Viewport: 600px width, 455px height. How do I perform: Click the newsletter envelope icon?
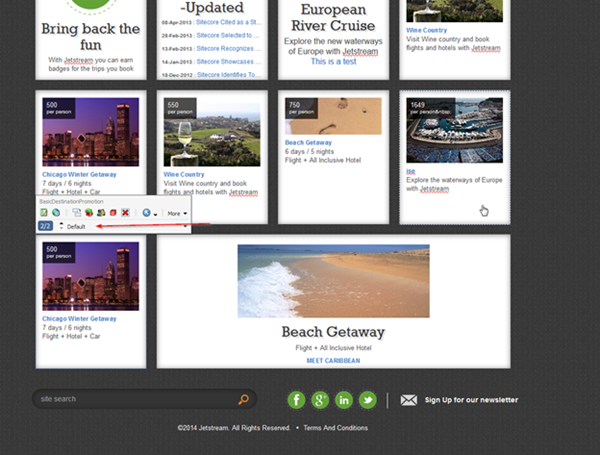409,400
